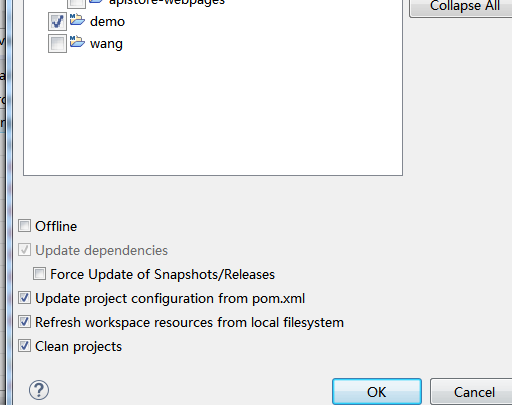The image size is (512, 405).
Task: Select the wang project name in tree
Action: point(106,44)
